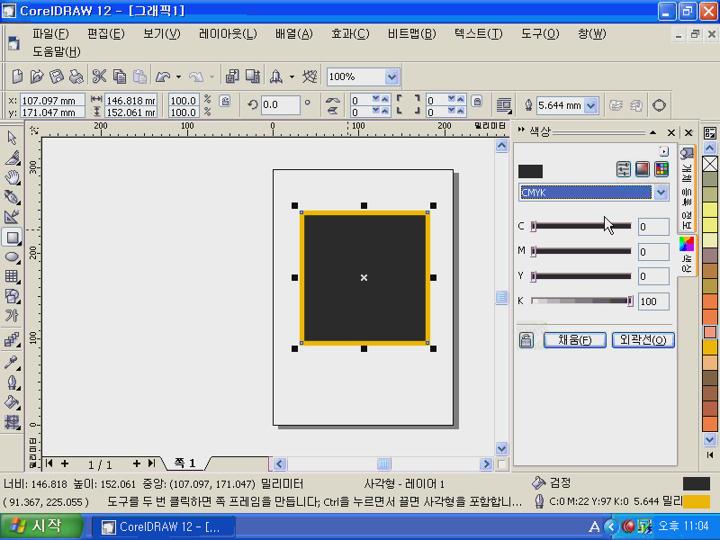Click the Wrap paragraph text icon

click(504, 105)
